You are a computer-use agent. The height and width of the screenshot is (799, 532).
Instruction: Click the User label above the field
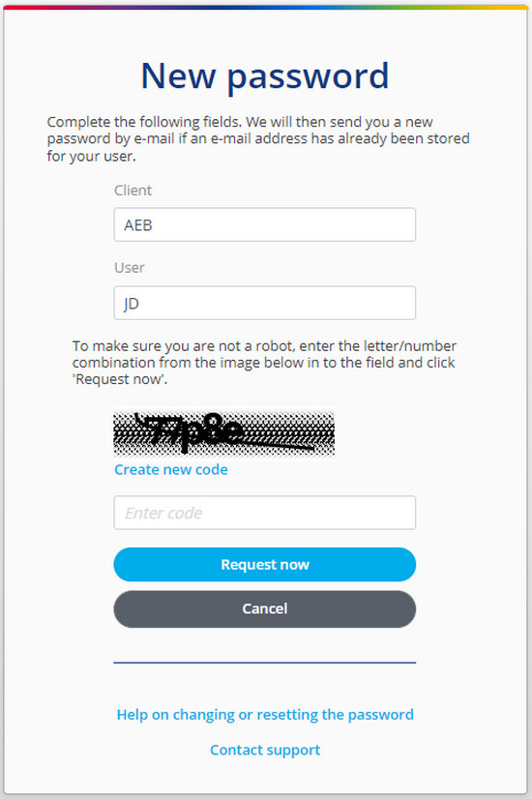click(130, 268)
